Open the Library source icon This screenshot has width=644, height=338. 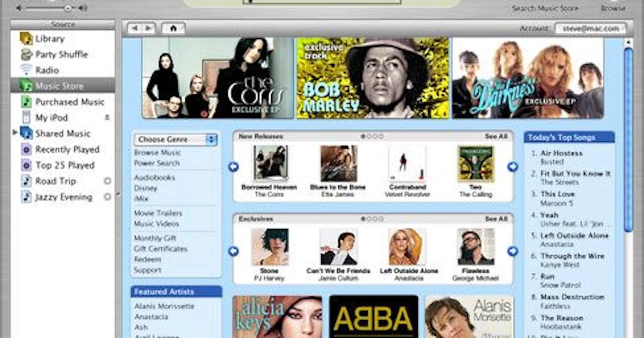coord(26,39)
